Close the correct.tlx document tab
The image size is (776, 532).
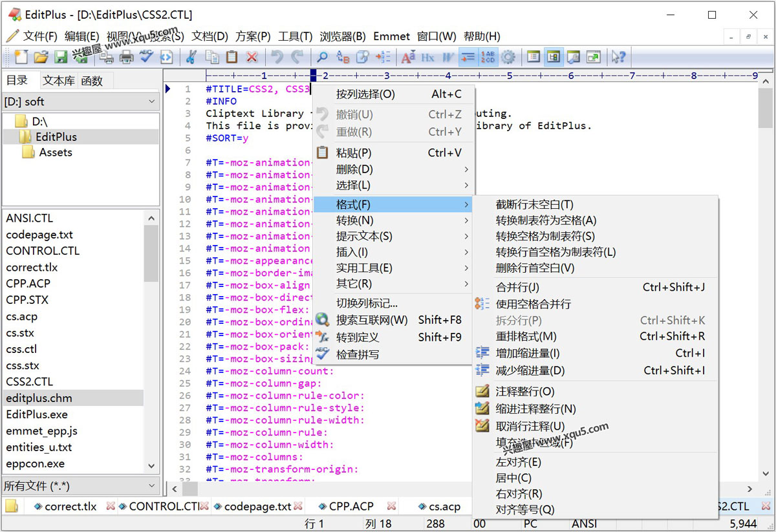(111, 506)
